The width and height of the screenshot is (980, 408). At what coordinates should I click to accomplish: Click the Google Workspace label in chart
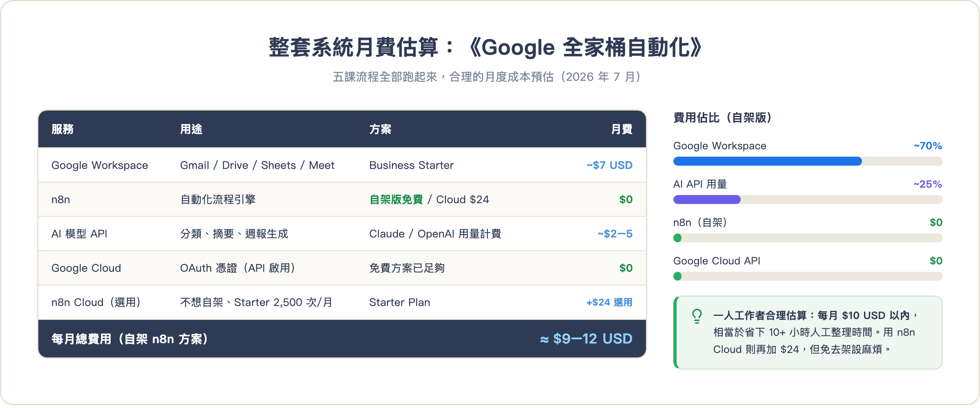(720, 146)
